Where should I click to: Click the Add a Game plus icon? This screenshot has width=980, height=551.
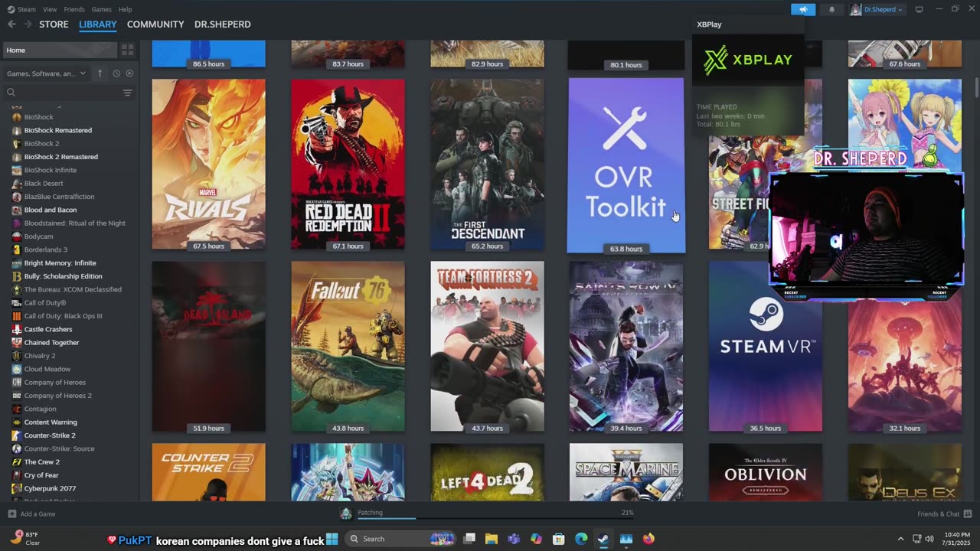point(11,514)
